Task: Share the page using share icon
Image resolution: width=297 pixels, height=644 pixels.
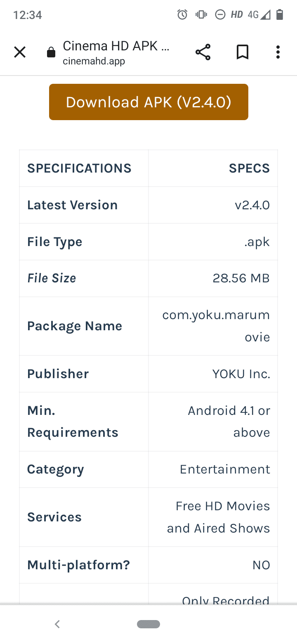Action: [203, 52]
